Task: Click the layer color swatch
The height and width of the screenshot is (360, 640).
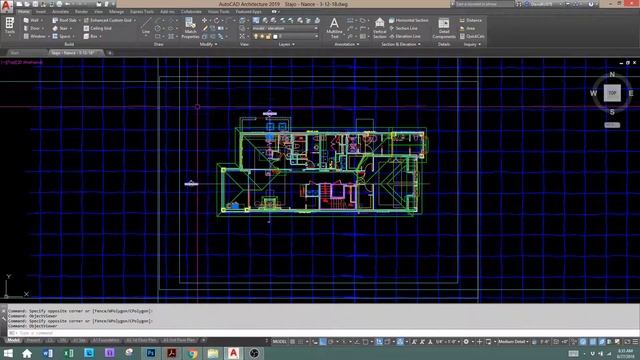Action: coord(276,36)
